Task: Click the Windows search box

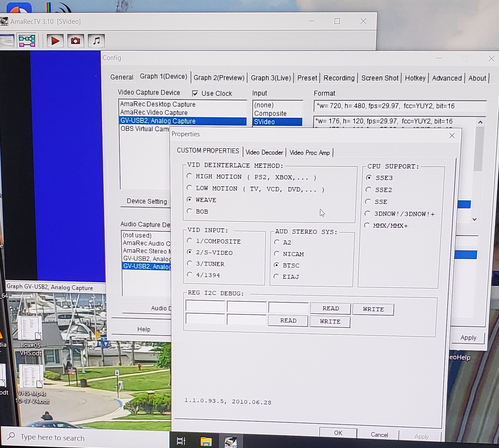Action: pos(86,437)
